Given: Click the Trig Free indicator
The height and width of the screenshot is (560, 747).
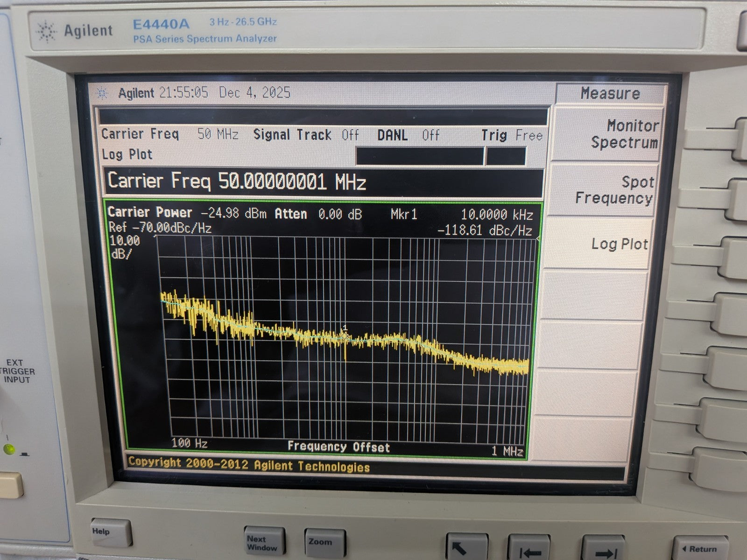Looking at the screenshot, I should 512,135.
